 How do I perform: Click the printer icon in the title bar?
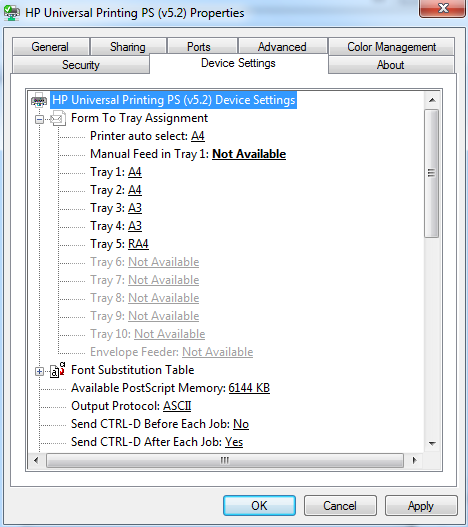(x=11, y=13)
